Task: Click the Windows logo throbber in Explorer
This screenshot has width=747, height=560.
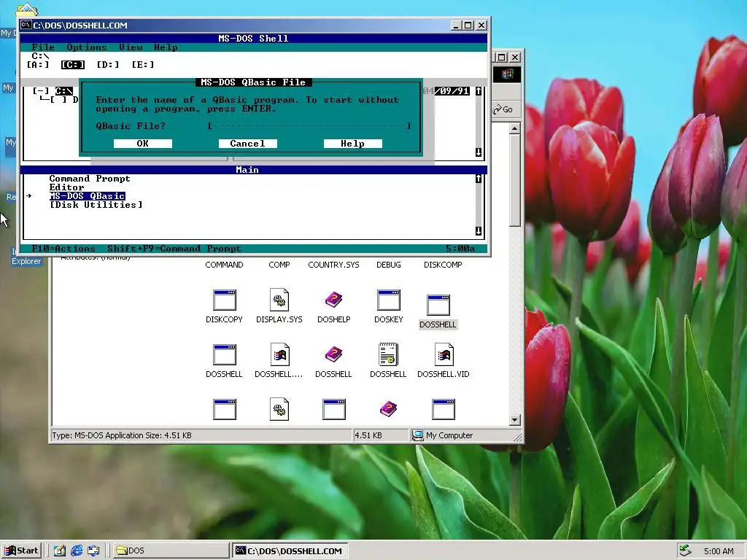Action: (508, 74)
